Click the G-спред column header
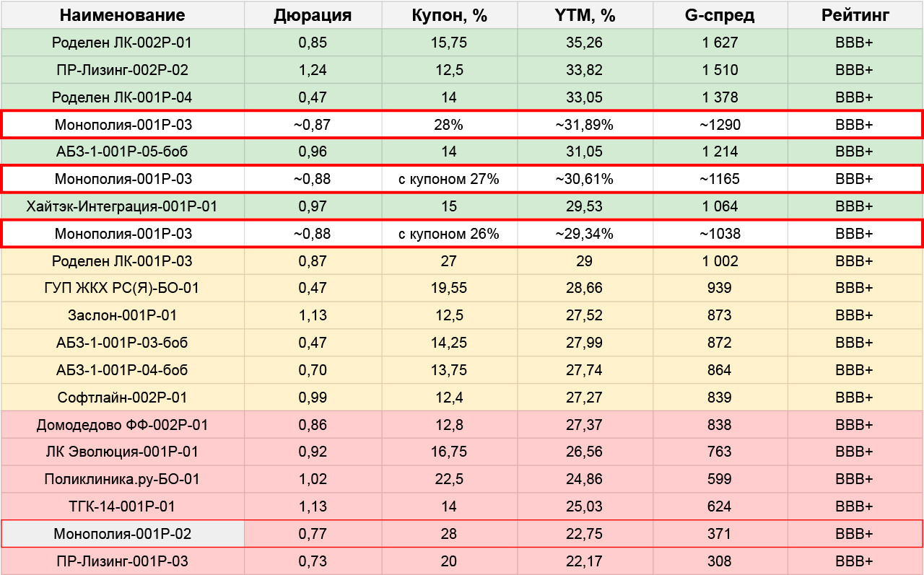The height and width of the screenshot is (575, 924). (x=720, y=15)
